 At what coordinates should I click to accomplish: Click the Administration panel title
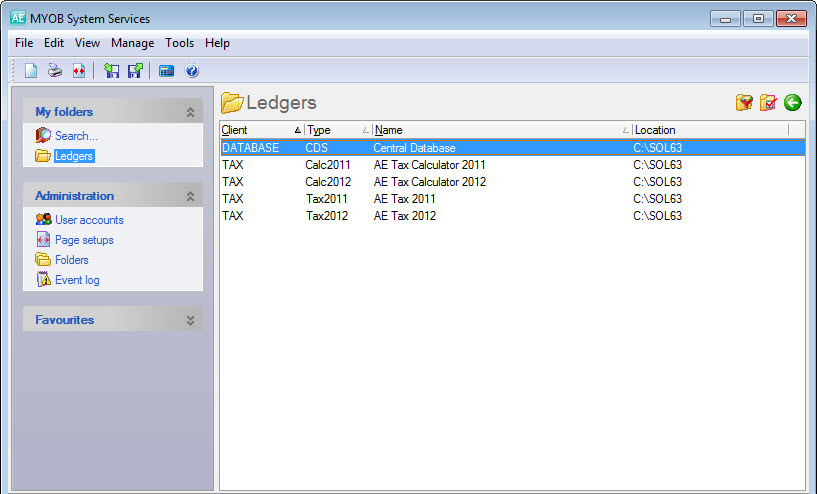pos(75,196)
